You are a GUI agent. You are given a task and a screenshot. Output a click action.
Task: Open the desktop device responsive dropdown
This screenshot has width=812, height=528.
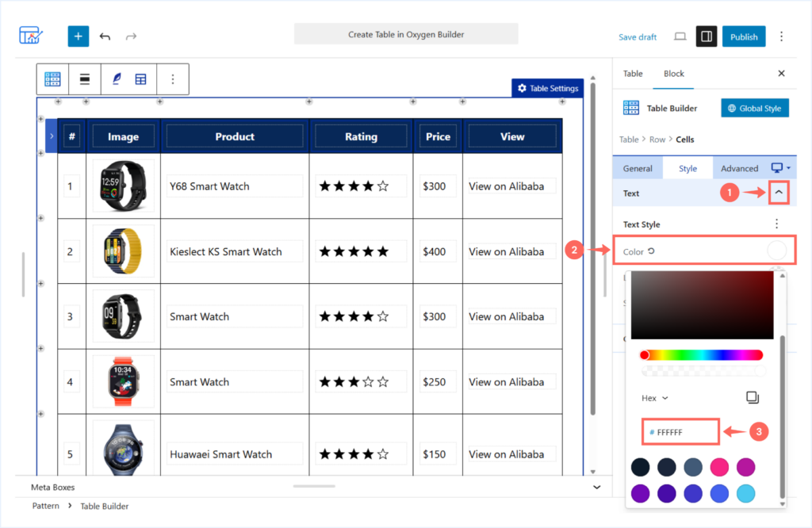tap(781, 168)
